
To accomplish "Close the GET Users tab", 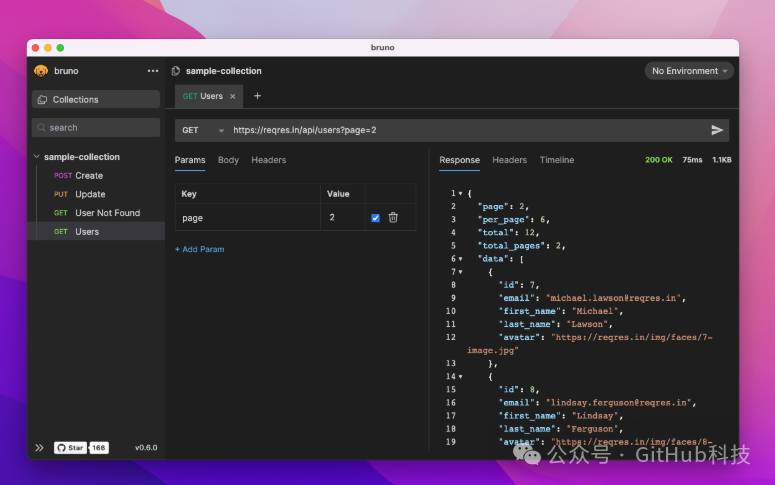I will pos(232,96).
